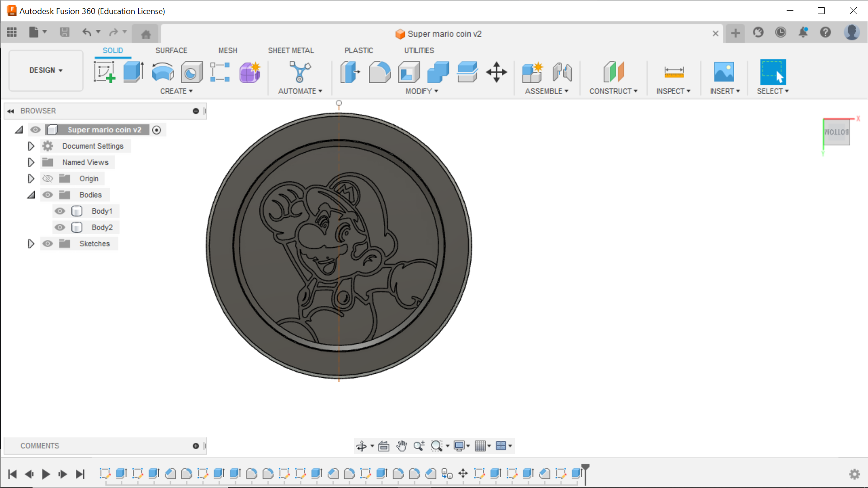The height and width of the screenshot is (488, 868).
Task: Open the user profile avatar
Action: [852, 32]
